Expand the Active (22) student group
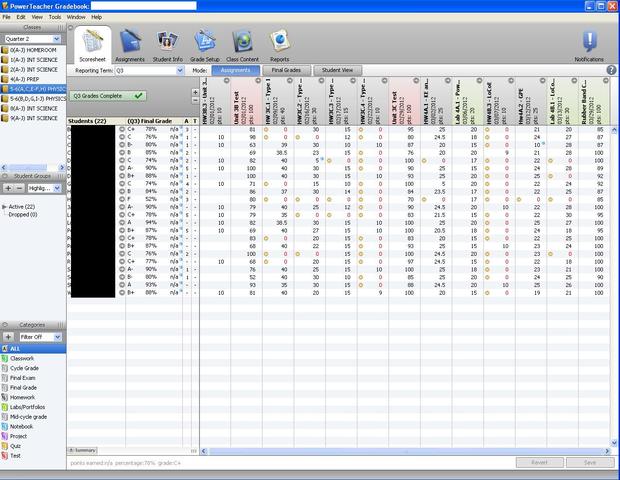Image resolution: width=620 pixels, height=480 pixels. point(4,207)
